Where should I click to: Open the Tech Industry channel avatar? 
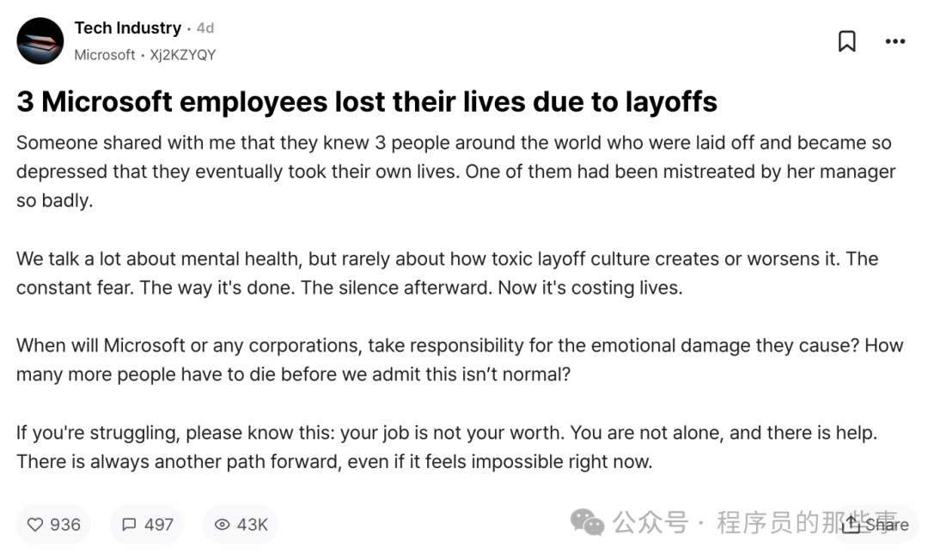point(40,41)
